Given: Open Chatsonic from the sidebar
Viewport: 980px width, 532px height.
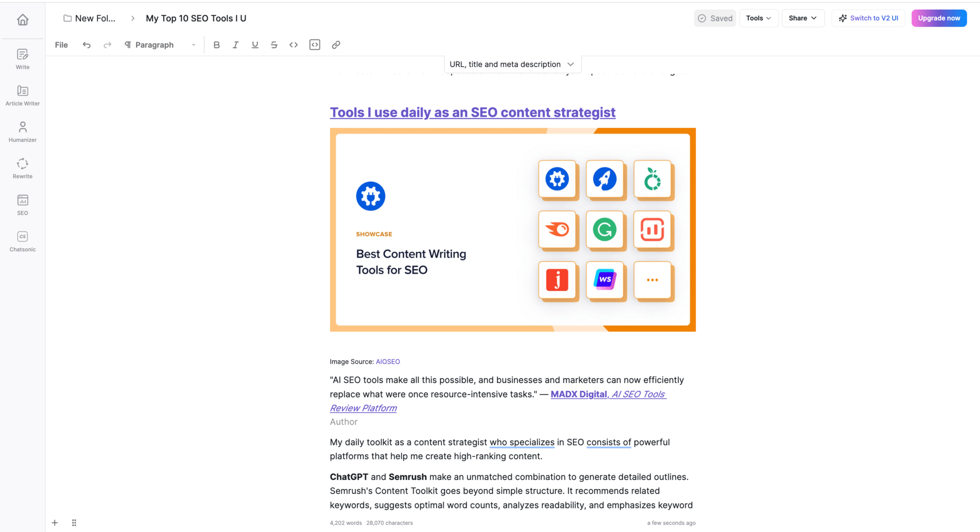Looking at the screenshot, I should 22,241.
